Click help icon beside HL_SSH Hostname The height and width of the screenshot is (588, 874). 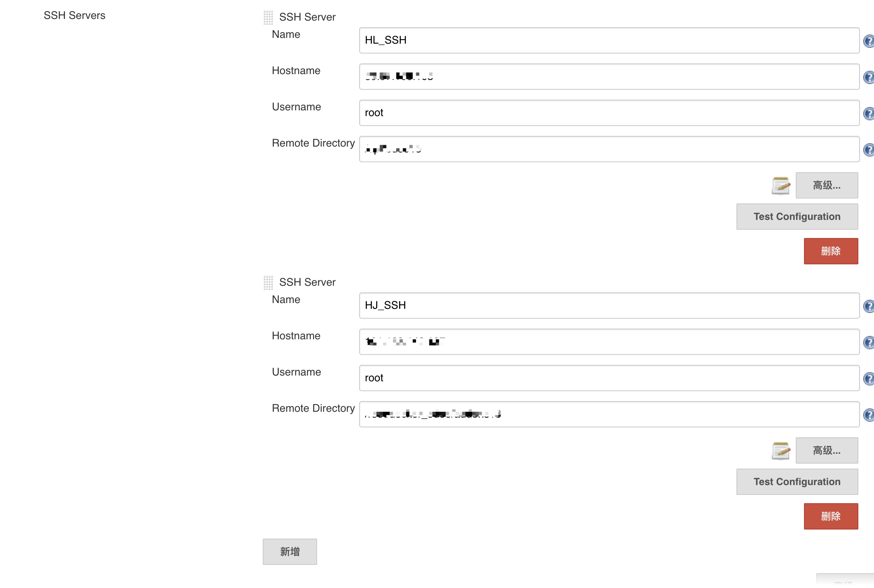(869, 77)
